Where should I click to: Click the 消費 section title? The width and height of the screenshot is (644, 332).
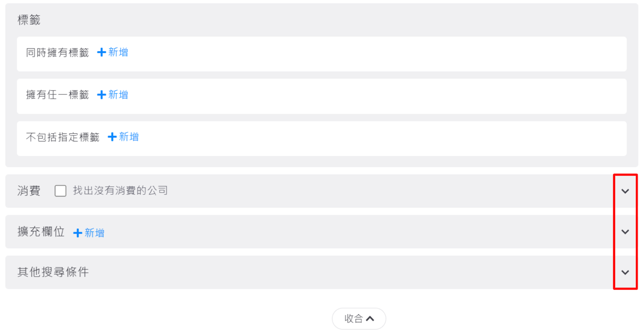click(29, 191)
